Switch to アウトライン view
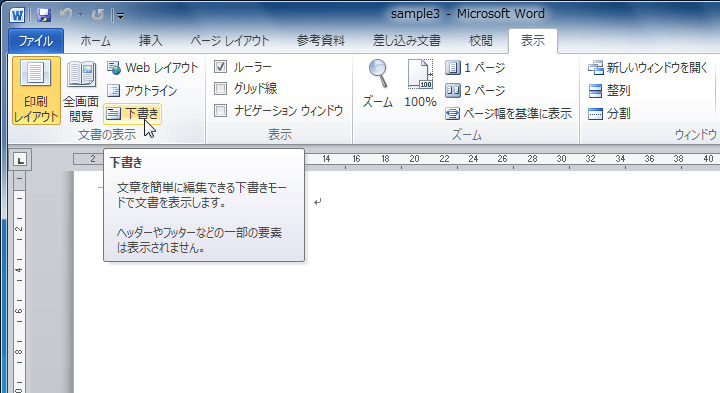This screenshot has height=393, width=720. click(141, 90)
